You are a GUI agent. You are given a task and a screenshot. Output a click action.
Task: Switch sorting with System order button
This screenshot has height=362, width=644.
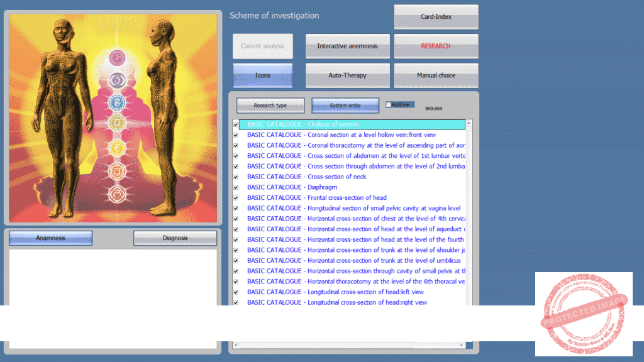(345, 106)
